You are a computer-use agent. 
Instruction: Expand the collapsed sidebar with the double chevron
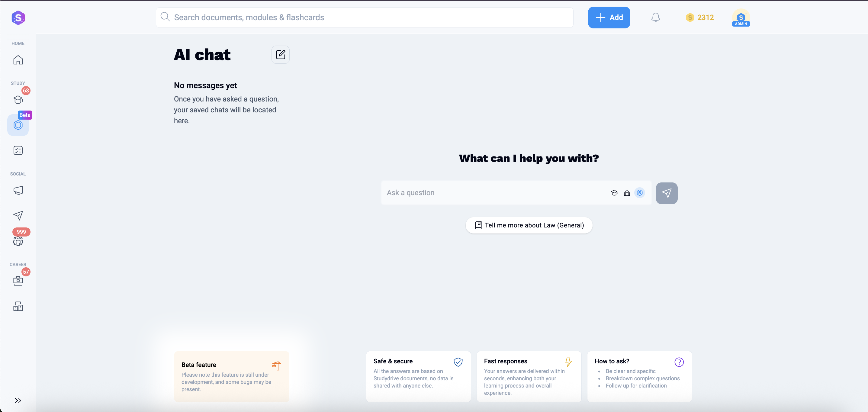[x=18, y=401]
